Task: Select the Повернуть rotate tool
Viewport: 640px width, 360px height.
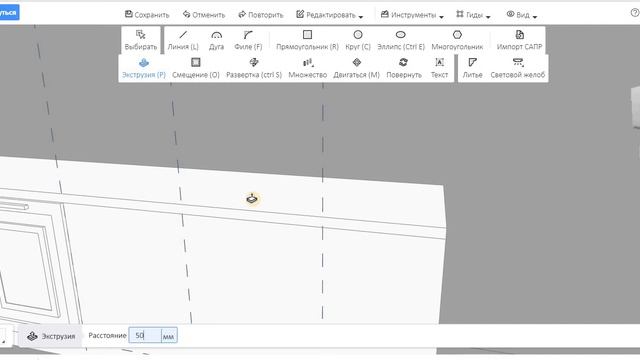Action: (404, 68)
